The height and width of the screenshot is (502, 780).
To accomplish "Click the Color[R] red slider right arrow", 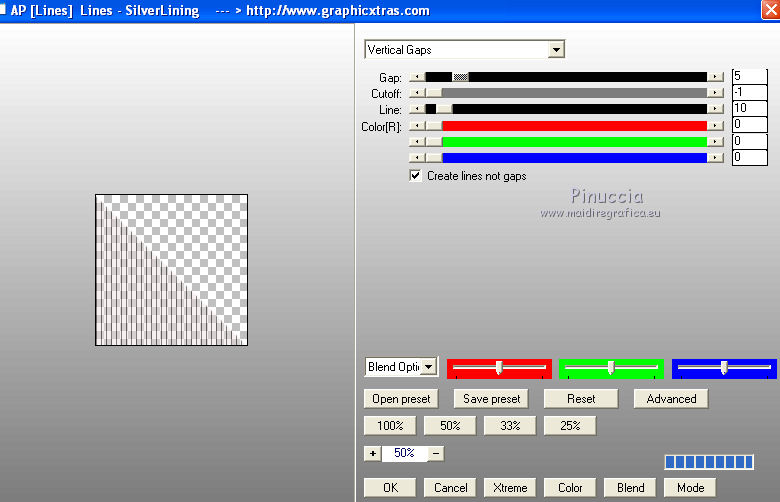I will (x=715, y=125).
